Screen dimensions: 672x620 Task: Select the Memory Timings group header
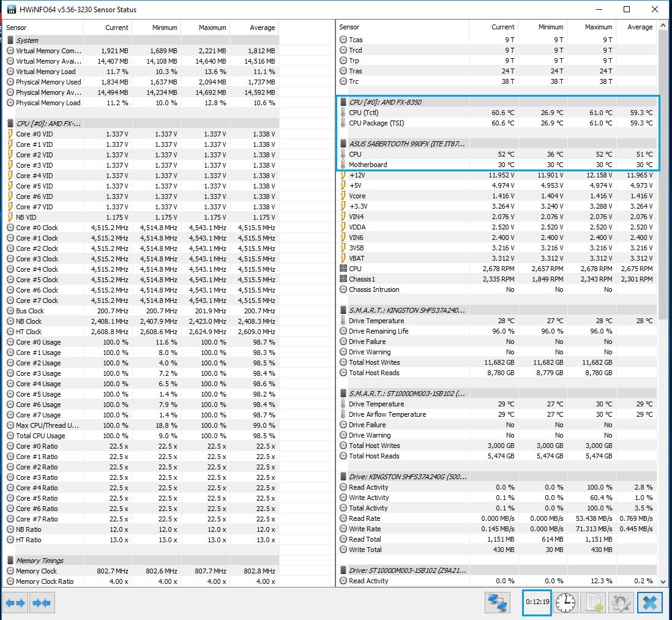(143, 561)
